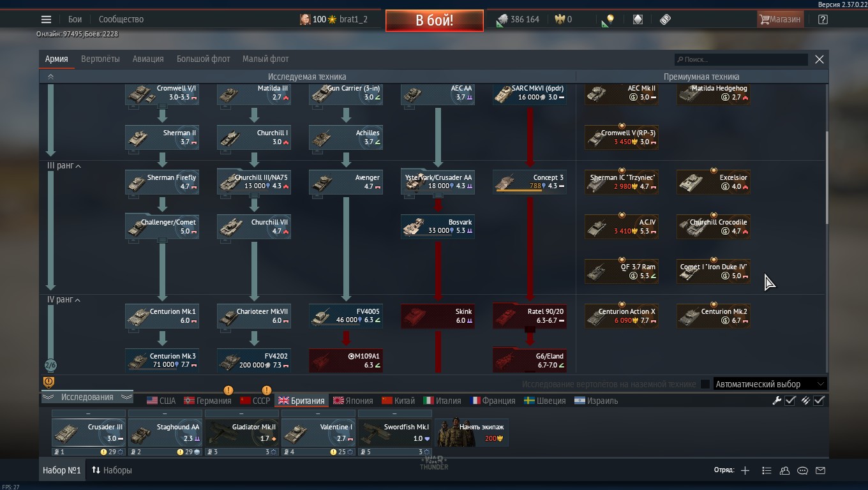Add a member to squad with plus

(x=745, y=470)
